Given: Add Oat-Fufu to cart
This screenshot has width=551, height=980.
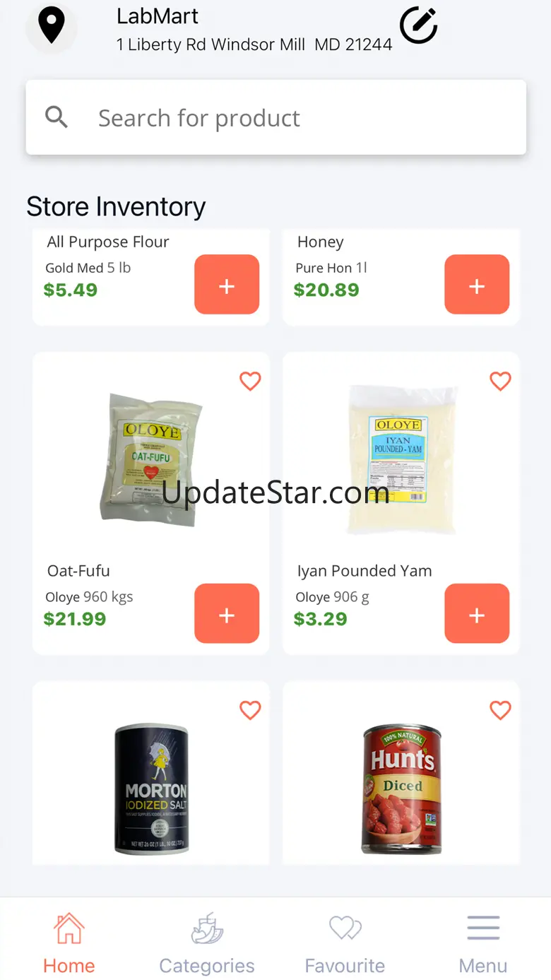Looking at the screenshot, I should pos(227,613).
